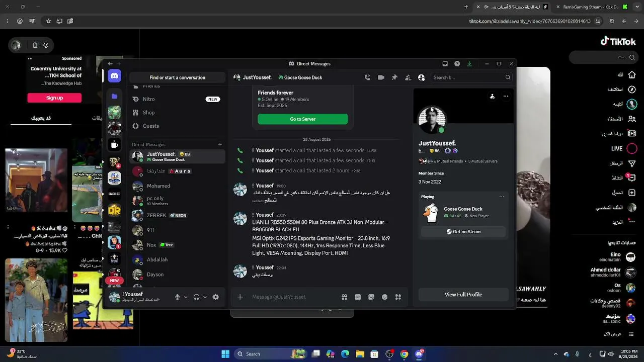Start a voice call with JustYoussef
This screenshot has height=362, width=644.
[368, 77]
